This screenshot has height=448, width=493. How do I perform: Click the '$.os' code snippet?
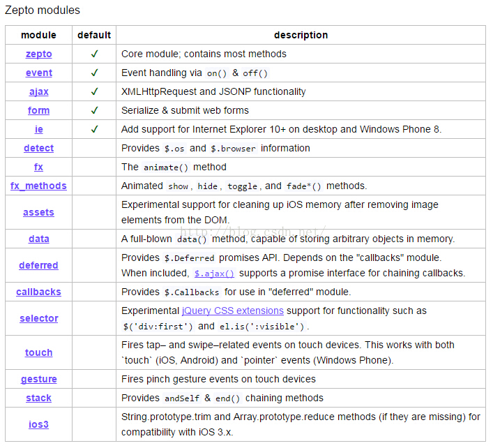174,149
